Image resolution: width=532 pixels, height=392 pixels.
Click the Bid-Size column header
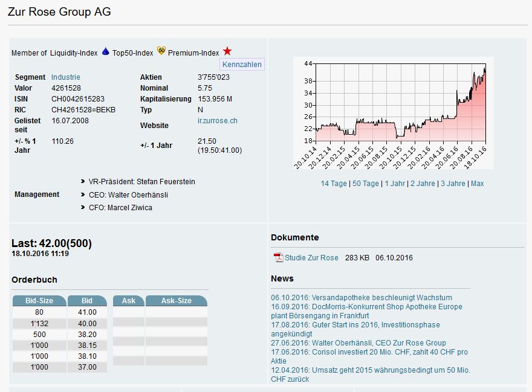[x=39, y=301]
